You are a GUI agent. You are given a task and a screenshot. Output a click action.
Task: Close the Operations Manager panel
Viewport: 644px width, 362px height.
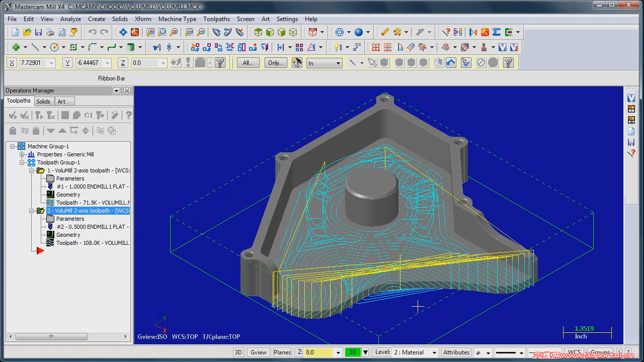(x=127, y=90)
